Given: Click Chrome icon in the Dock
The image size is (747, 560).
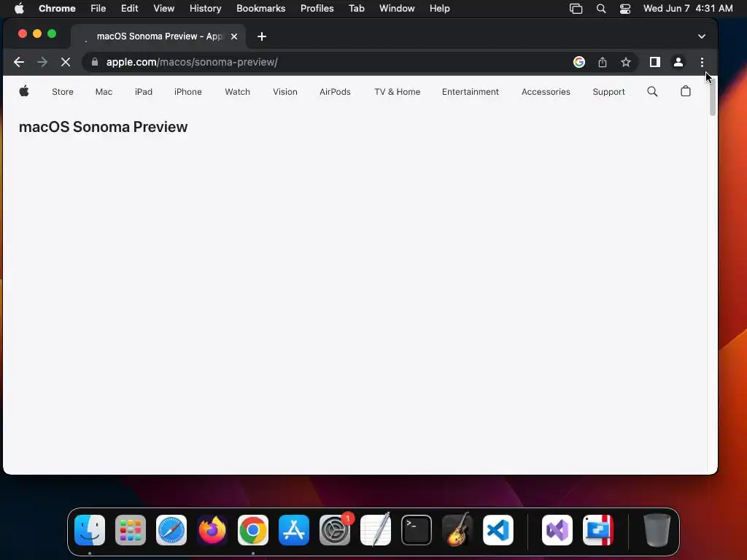Looking at the screenshot, I should click(x=253, y=530).
